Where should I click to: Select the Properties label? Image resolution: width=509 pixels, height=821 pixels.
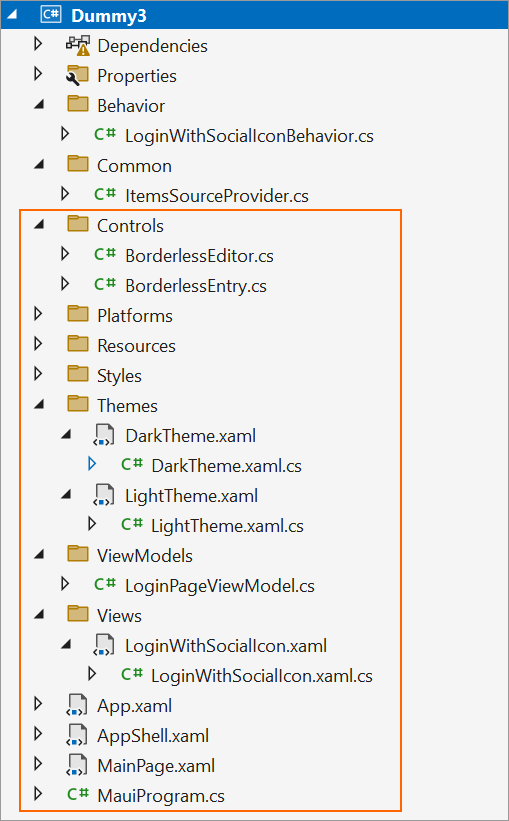coord(137,76)
